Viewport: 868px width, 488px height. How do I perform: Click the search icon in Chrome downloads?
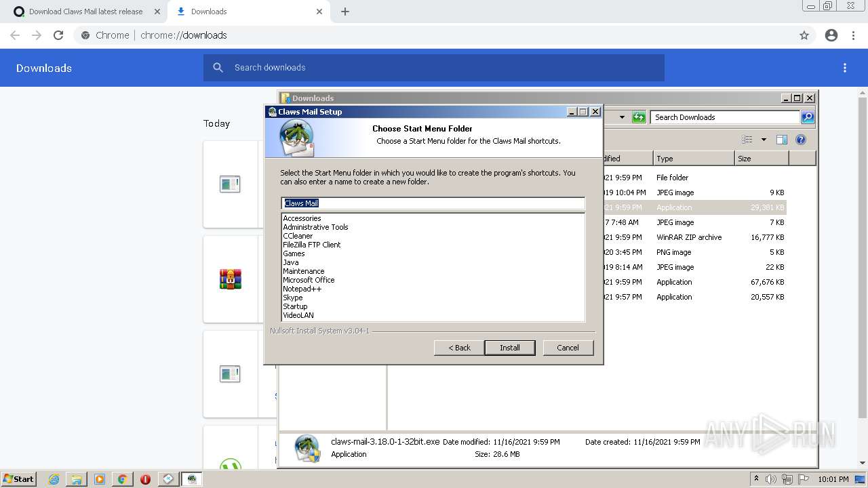click(x=218, y=68)
